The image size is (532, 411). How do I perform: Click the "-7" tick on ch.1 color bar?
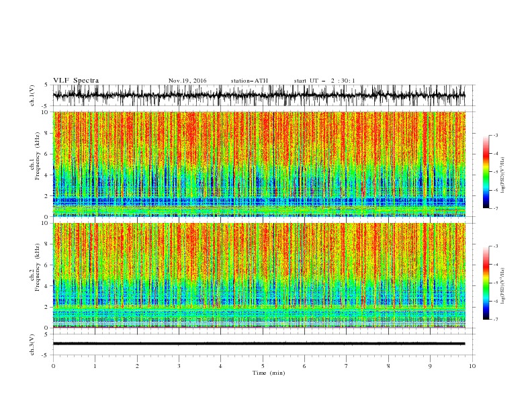click(495, 208)
